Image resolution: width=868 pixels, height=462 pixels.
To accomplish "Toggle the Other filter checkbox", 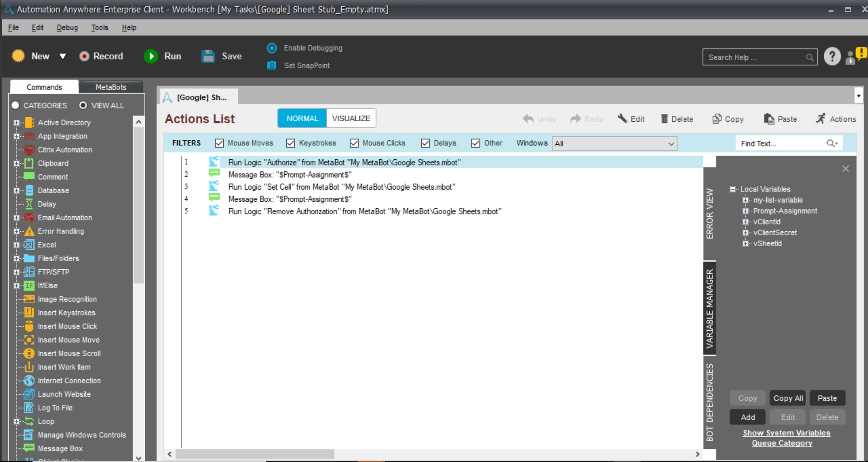I will tap(476, 143).
